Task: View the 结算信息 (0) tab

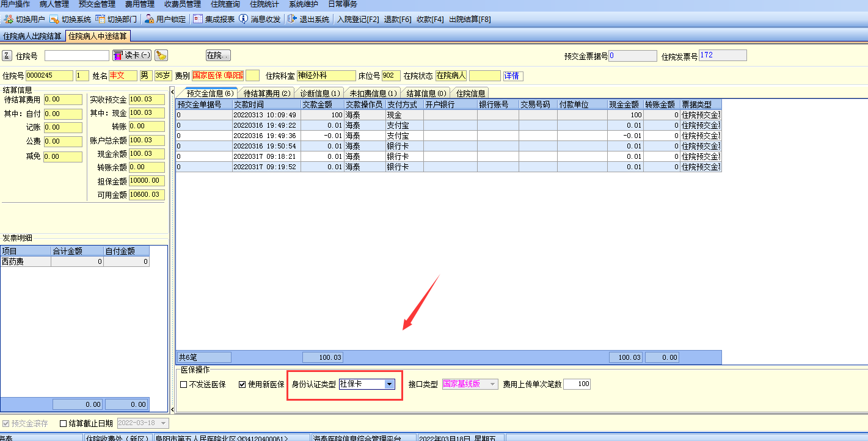Action: pyautogui.click(x=426, y=93)
